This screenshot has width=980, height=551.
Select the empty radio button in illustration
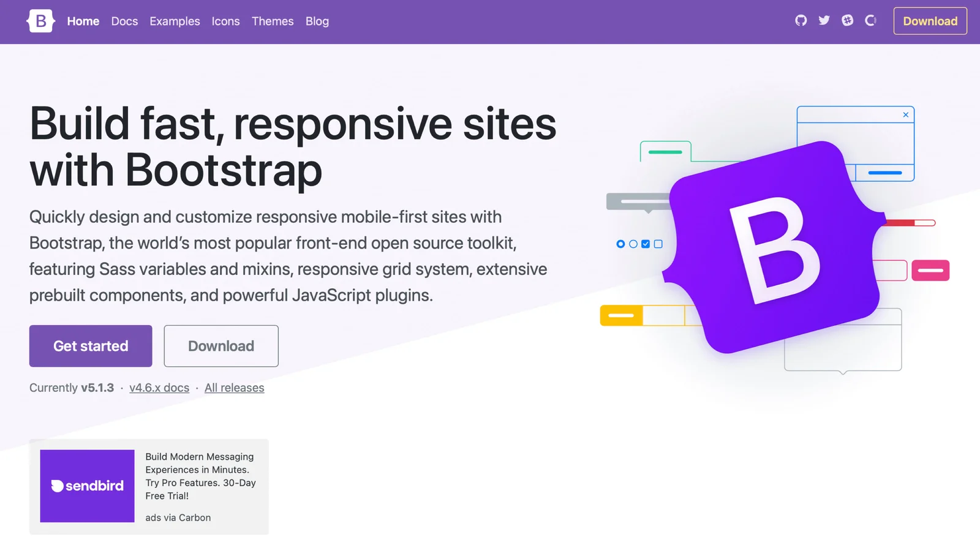pyautogui.click(x=633, y=244)
